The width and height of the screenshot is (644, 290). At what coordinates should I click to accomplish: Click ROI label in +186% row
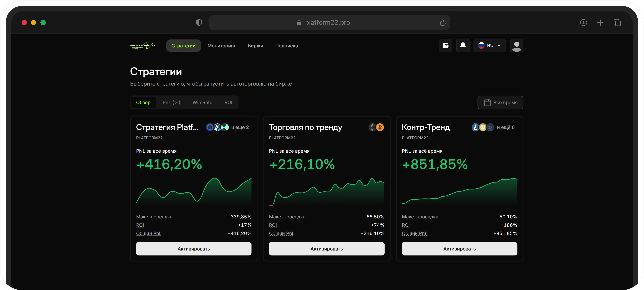[x=406, y=225]
